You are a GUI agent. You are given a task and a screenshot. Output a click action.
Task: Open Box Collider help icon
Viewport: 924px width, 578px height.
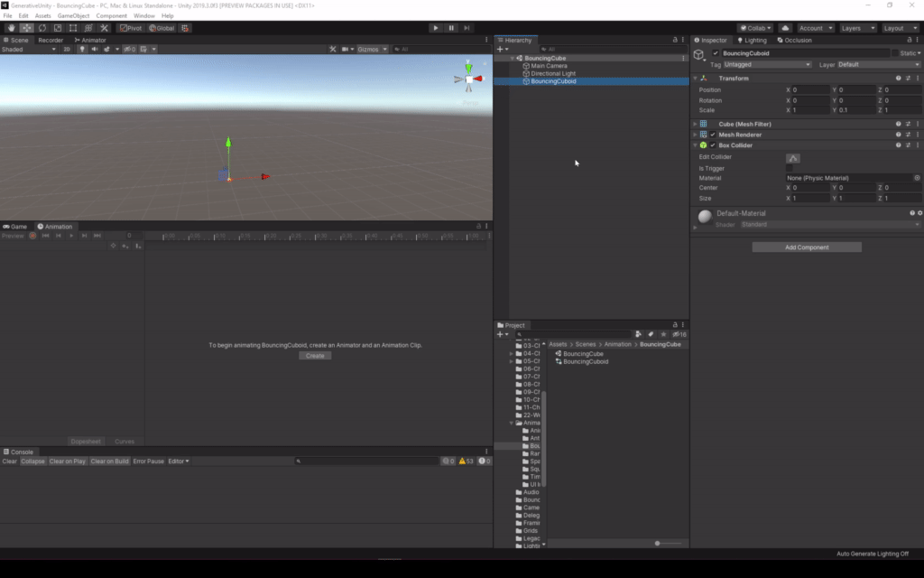[x=898, y=145]
